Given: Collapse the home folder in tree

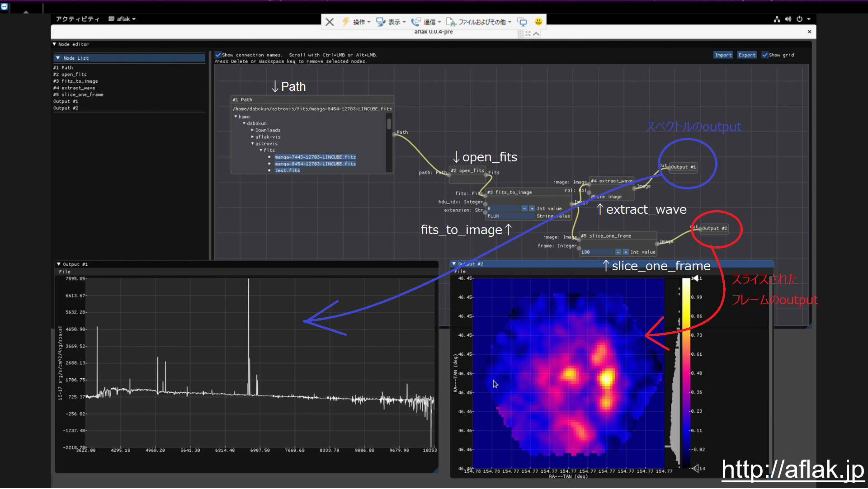Looking at the screenshot, I should coord(236,117).
